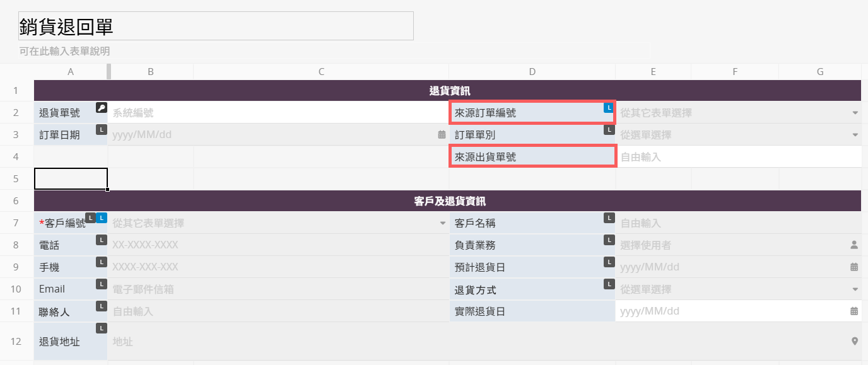Click the location pin in 退貨地址 field
Screen dimensions: 868x365
point(855,341)
